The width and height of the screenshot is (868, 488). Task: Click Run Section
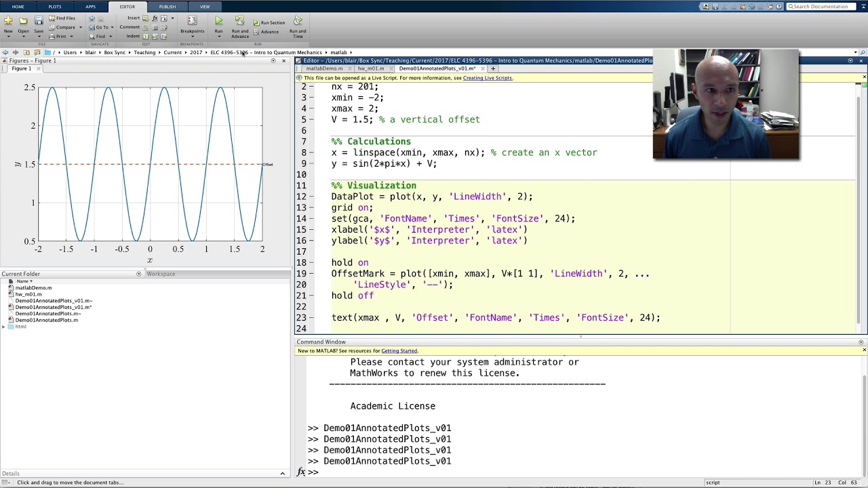click(x=269, y=22)
